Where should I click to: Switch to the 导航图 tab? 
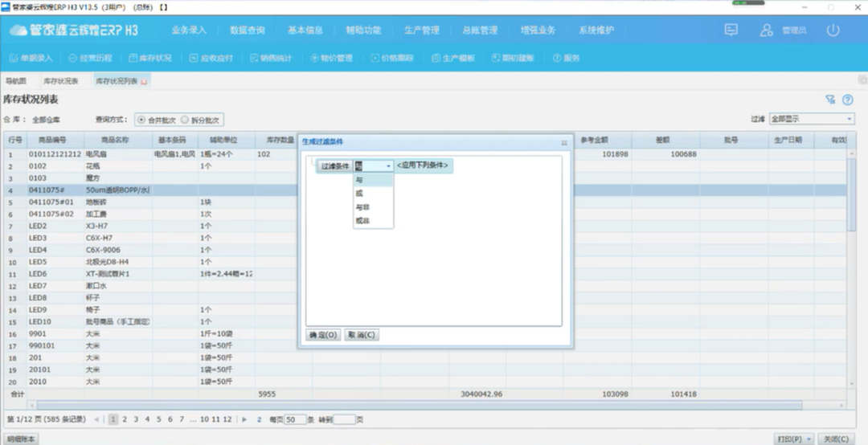(16, 81)
